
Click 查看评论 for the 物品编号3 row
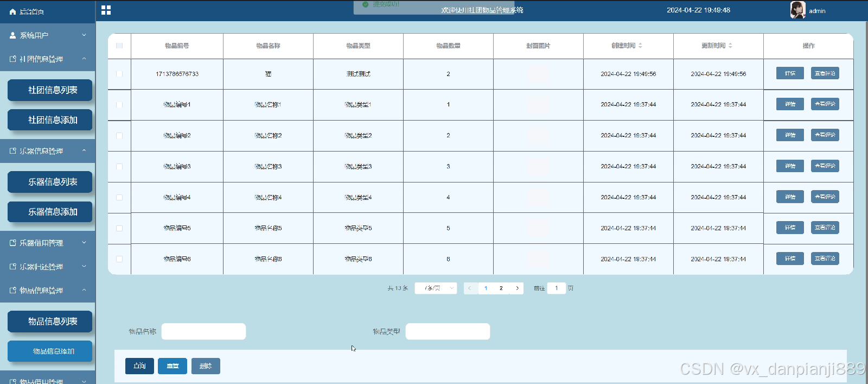click(825, 166)
